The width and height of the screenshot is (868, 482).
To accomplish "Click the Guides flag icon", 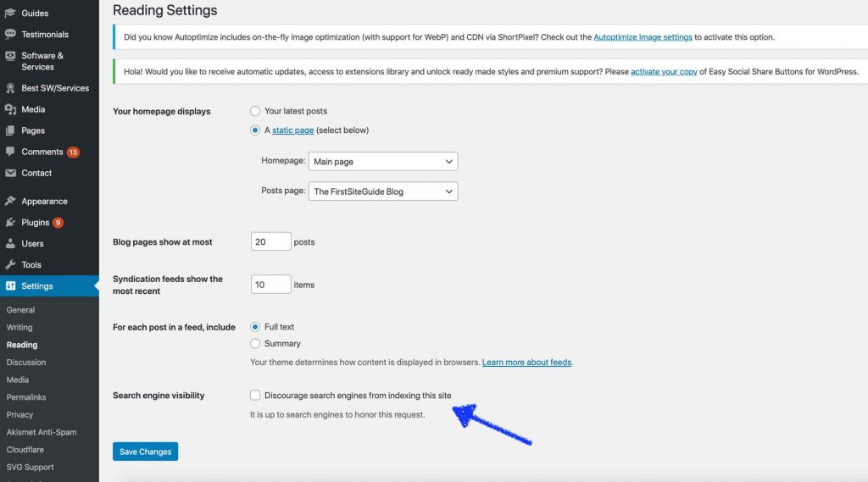I will tap(10, 13).
